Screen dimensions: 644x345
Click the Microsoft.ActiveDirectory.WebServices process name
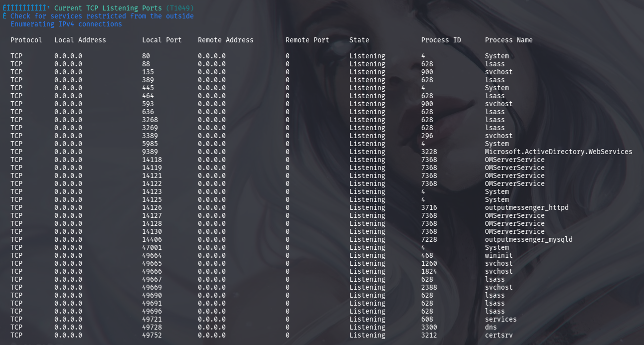point(559,152)
